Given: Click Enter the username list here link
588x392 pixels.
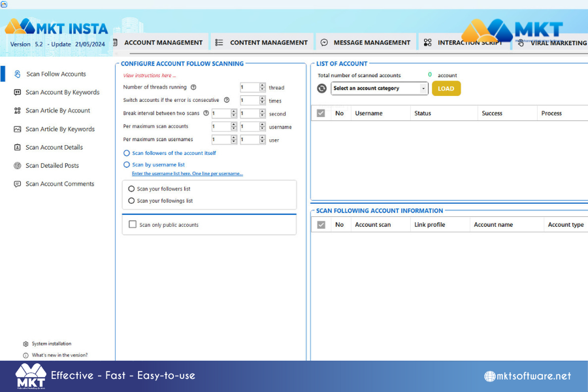Looking at the screenshot, I should (x=187, y=174).
